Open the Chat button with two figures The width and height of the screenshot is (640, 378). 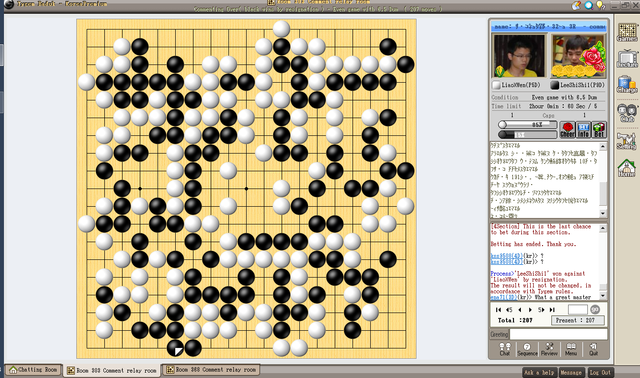tap(504, 349)
